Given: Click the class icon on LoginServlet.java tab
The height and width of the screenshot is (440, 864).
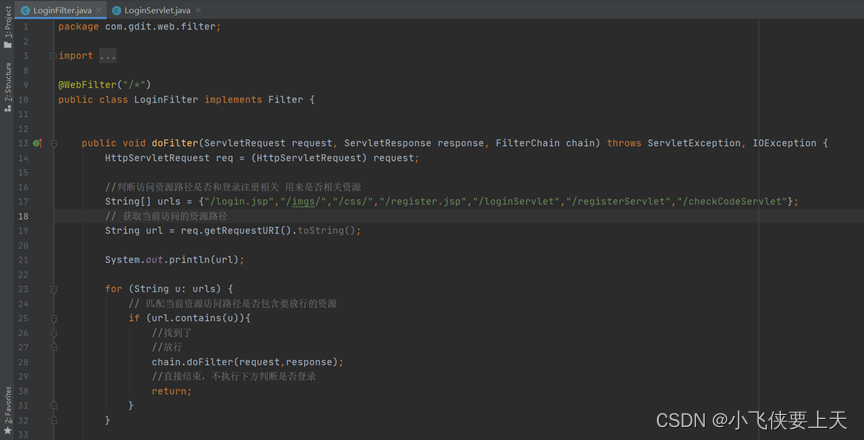Looking at the screenshot, I should click(x=117, y=10).
